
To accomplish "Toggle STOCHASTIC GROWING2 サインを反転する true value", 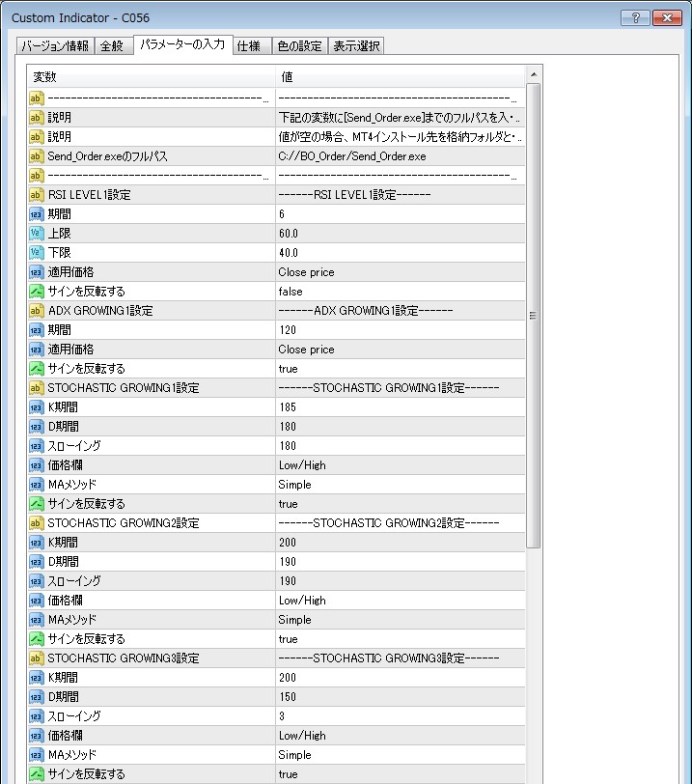I will click(x=401, y=639).
